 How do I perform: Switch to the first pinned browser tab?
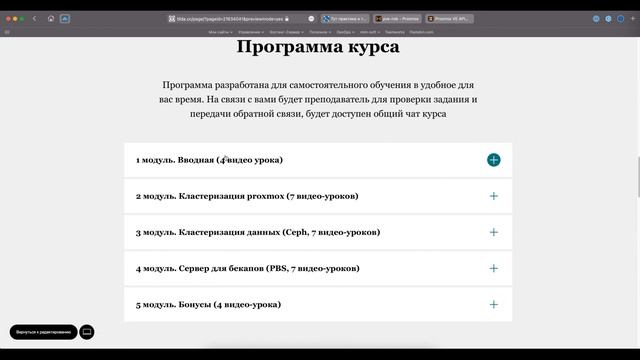point(345,19)
